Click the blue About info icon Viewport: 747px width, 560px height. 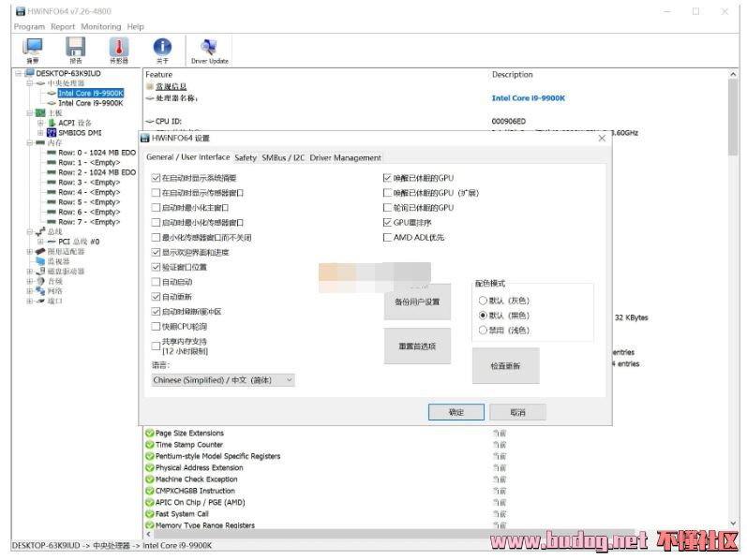162,47
